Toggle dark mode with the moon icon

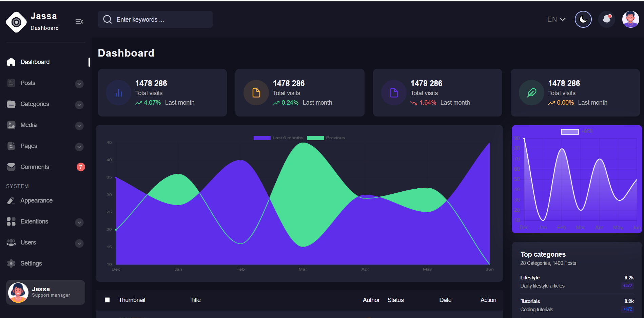[x=583, y=19]
